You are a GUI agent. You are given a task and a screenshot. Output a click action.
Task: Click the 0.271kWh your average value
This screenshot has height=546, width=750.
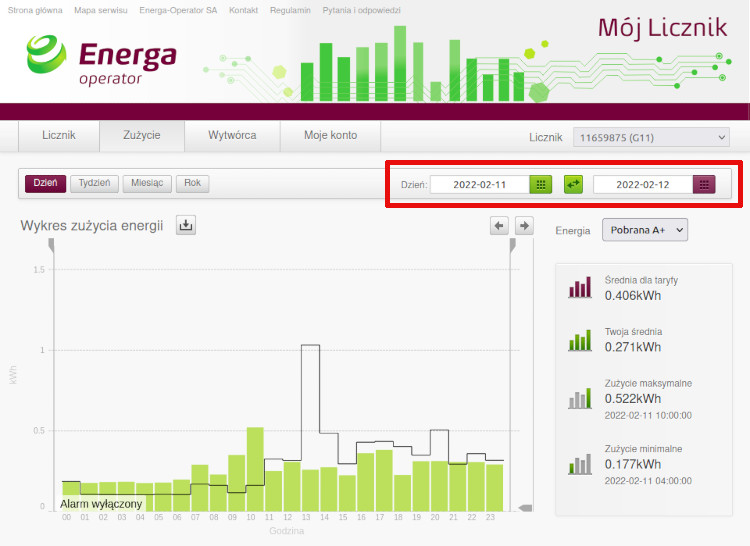pos(633,347)
